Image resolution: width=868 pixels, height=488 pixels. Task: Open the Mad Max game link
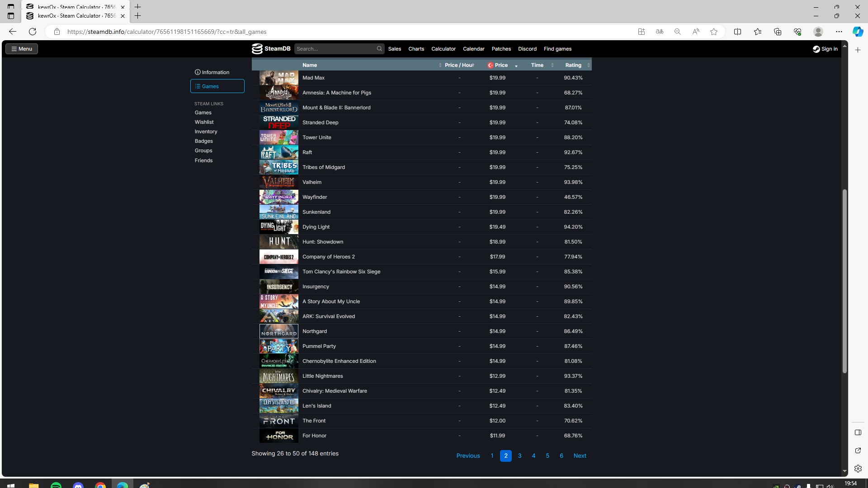coord(313,78)
